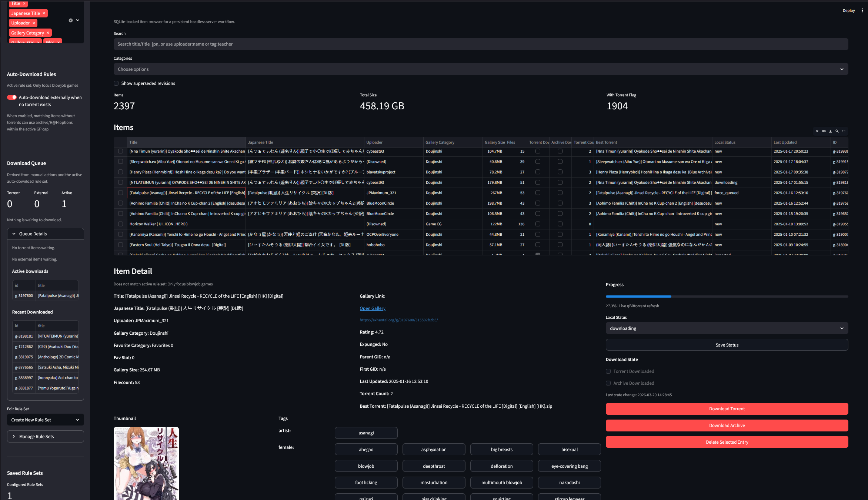Click the table CSV download icon
This screenshot has height=500, width=868.
tap(830, 131)
